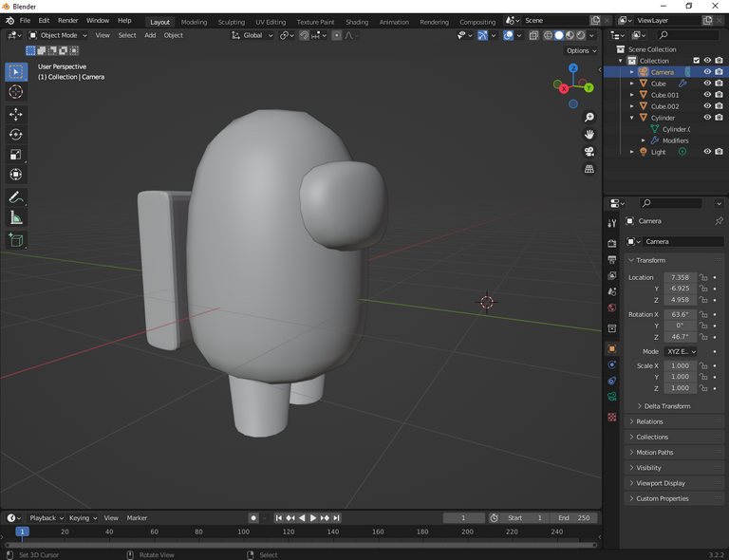Switch orthographic/perspective grid icon
The image size is (729, 560).
[x=589, y=169]
